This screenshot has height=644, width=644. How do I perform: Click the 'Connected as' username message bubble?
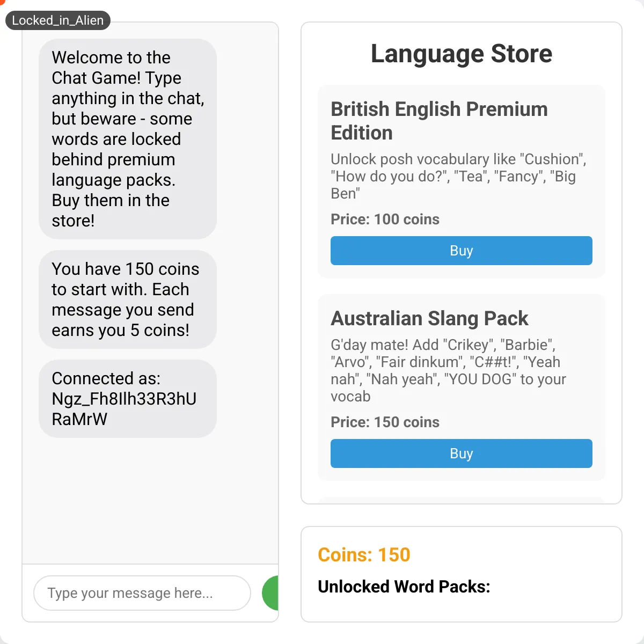pos(128,399)
